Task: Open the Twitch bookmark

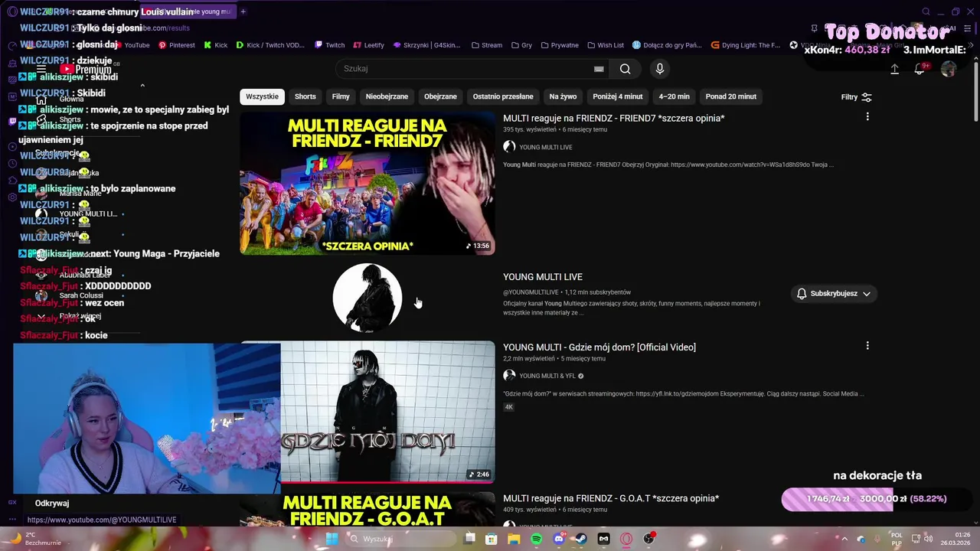Action: click(329, 45)
